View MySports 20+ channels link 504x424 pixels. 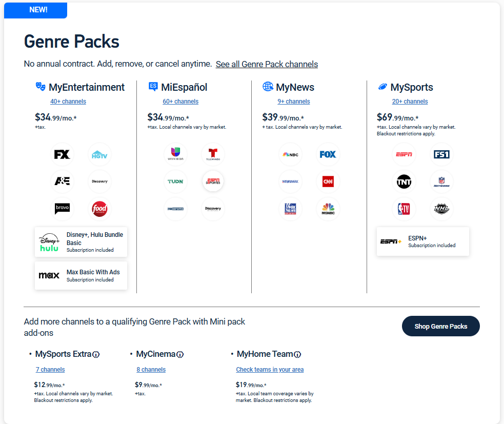click(410, 102)
